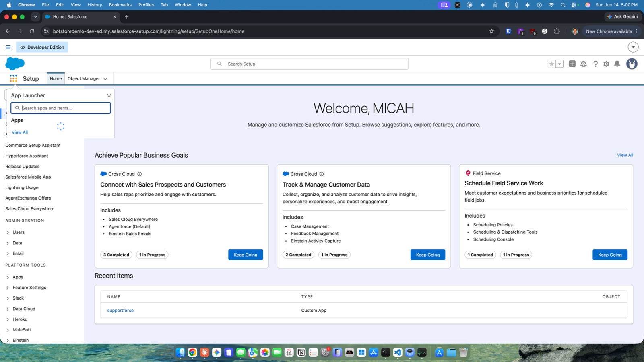
Task: Click the Developer Edition button
Action: [x=42, y=47]
